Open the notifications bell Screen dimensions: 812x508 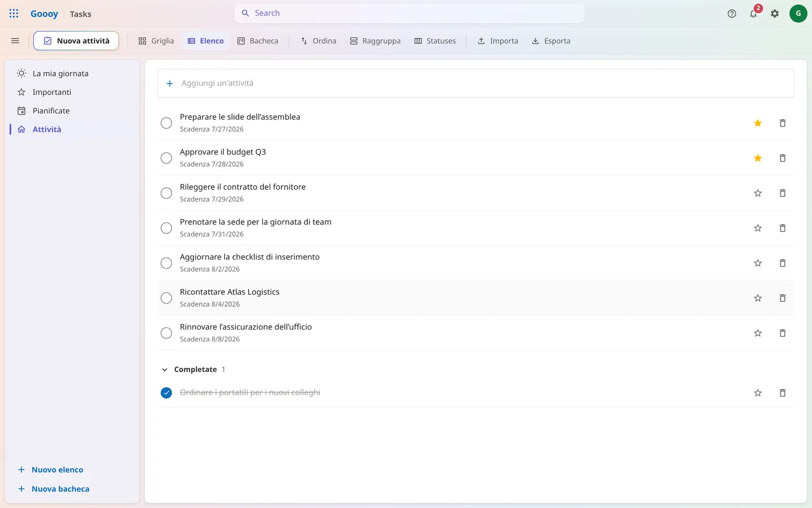pos(753,14)
